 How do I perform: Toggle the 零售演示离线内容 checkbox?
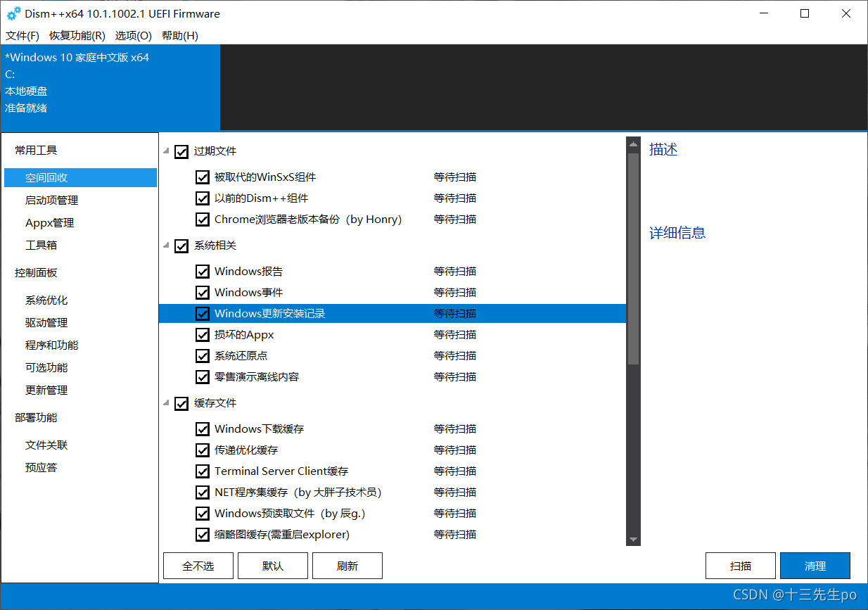point(203,377)
